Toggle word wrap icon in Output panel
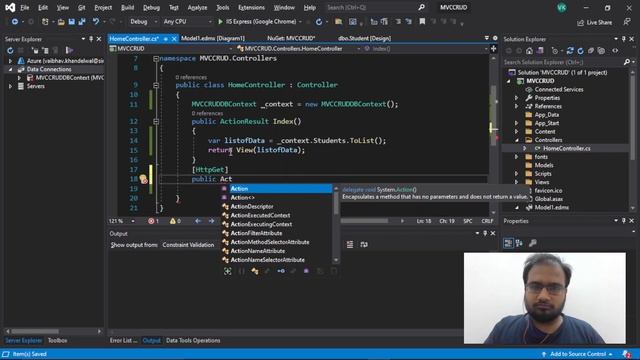 click(364, 244)
